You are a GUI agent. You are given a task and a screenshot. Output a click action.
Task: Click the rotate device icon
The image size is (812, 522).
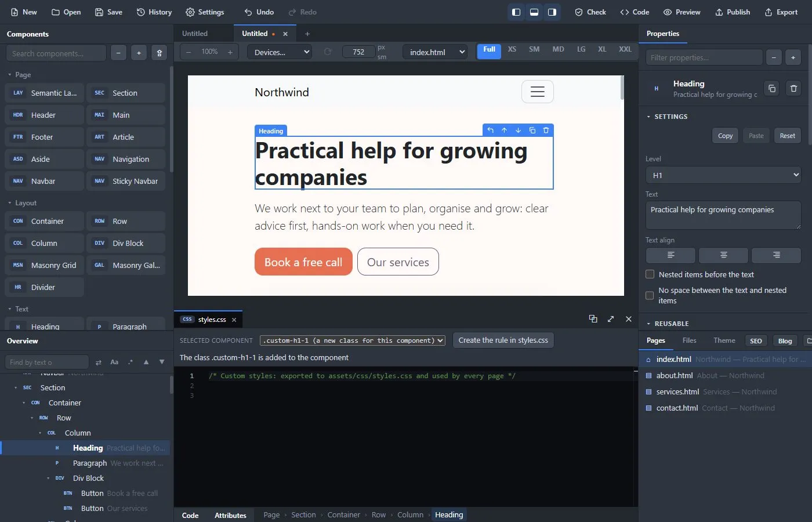328,52
